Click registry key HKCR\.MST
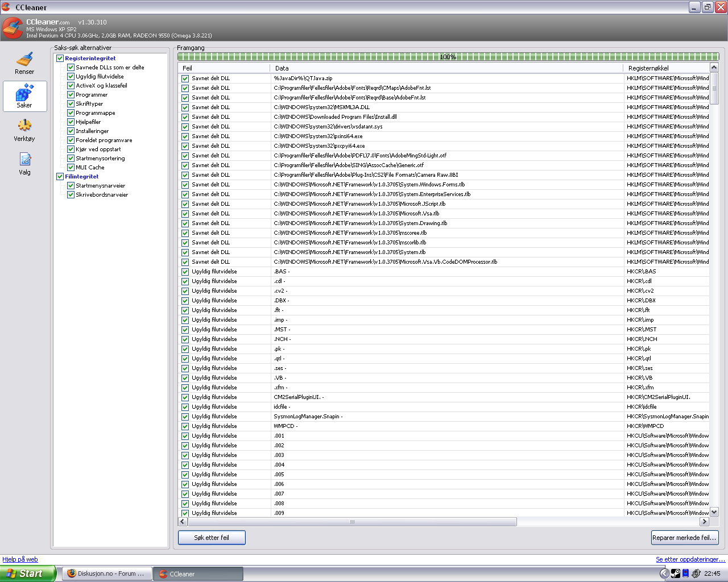728x582 pixels. point(642,330)
